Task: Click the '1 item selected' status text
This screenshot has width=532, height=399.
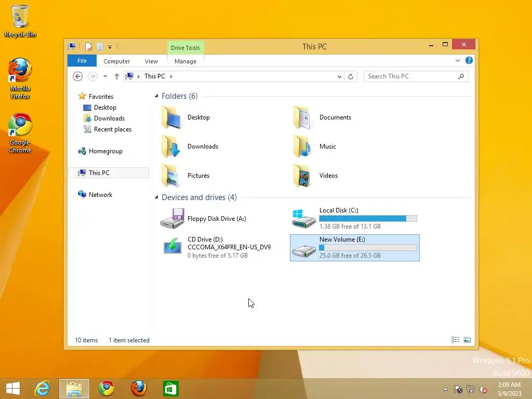Action: click(x=129, y=340)
